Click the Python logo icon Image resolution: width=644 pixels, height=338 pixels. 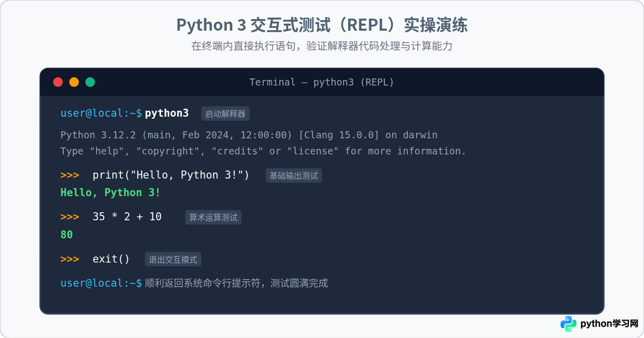(569, 323)
